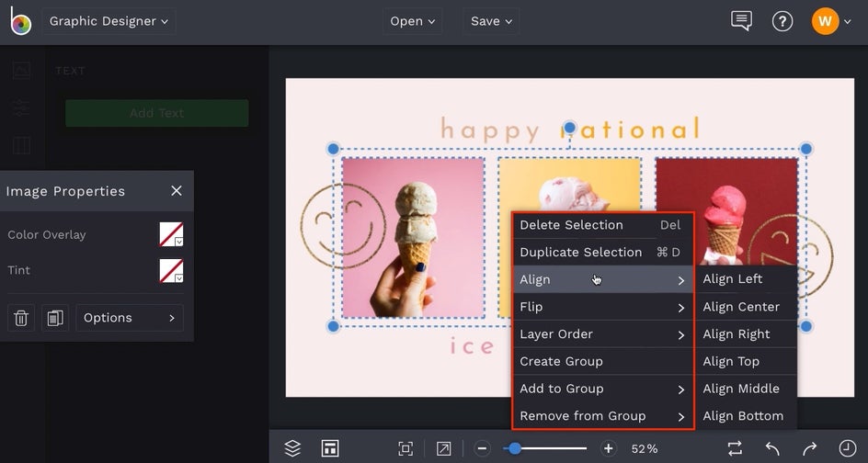Viewport: 868px width, 463px height.
Task: Click the orange W account avatar
Action: point(825,21)
